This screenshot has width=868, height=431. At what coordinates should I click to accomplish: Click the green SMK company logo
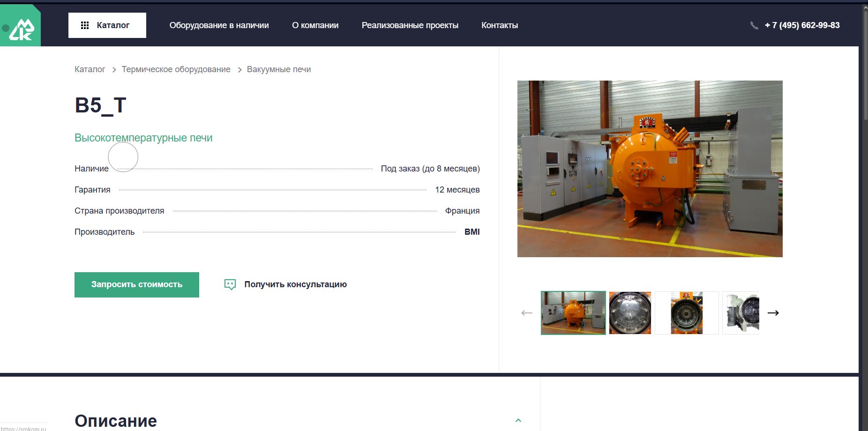tap(21, 26)
